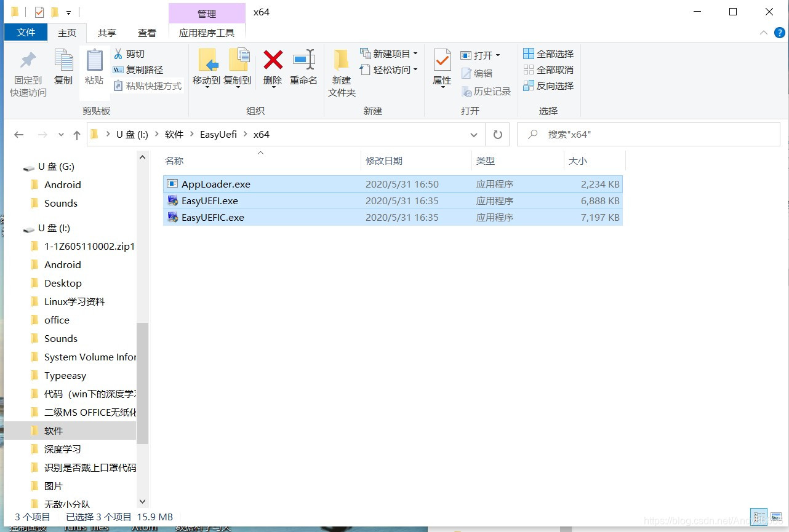Open the 文件 menu

coord(25,33)
